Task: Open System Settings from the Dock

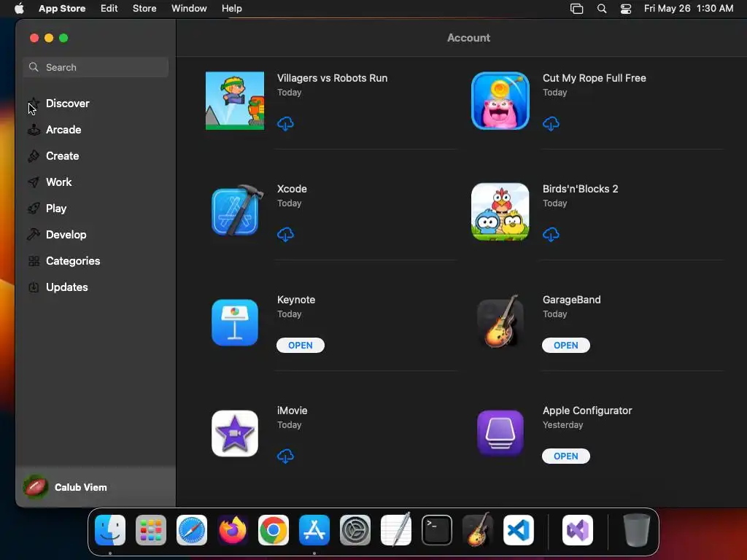Action: click(355, 530)
